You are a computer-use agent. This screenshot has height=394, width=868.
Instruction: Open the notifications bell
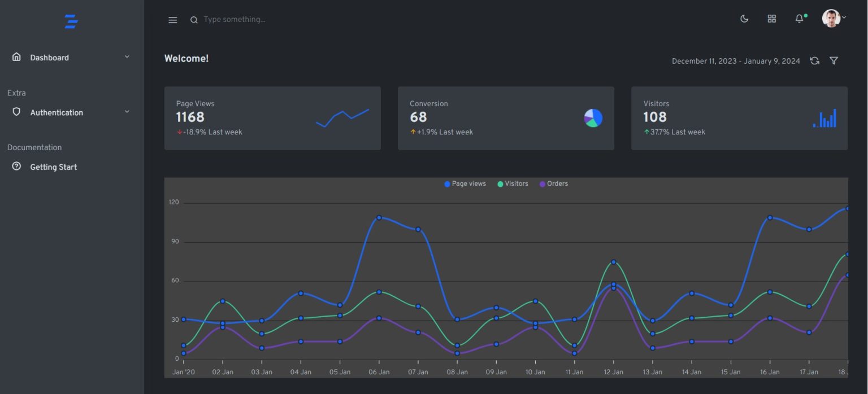[799, 19]
